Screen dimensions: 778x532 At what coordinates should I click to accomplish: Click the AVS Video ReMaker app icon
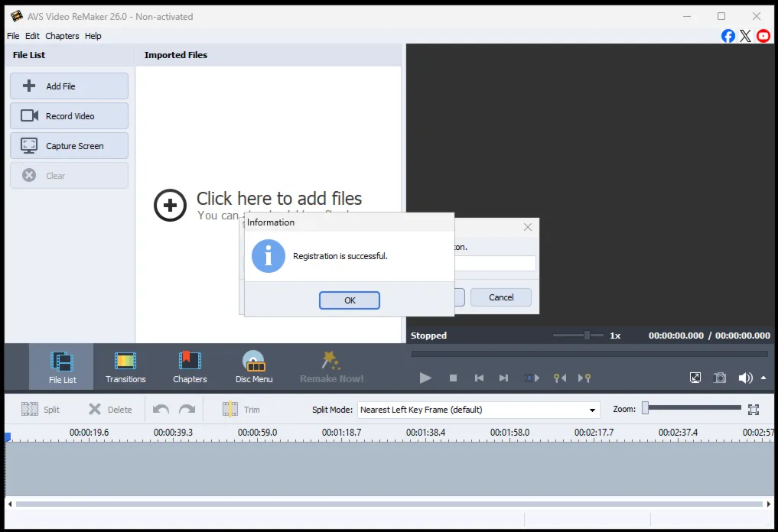16,16
